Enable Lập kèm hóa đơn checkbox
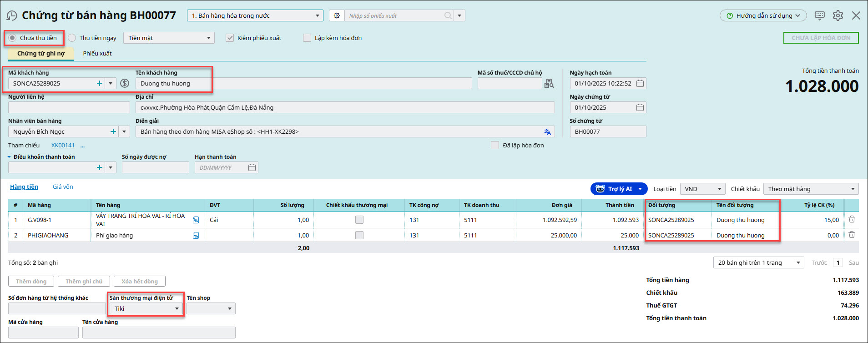Image resolution: width=868 pixels, height=343 pixels. click(x=307, y=38)
